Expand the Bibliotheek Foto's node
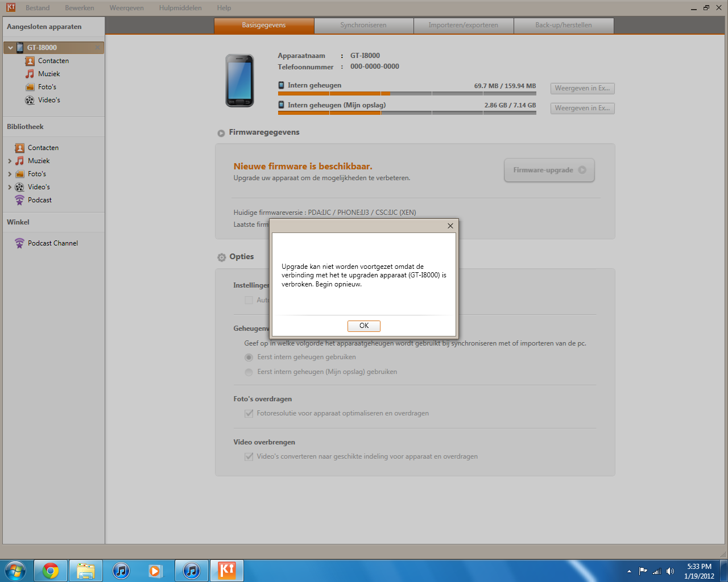This screenshot has height=582, width=728. [10, 174]
